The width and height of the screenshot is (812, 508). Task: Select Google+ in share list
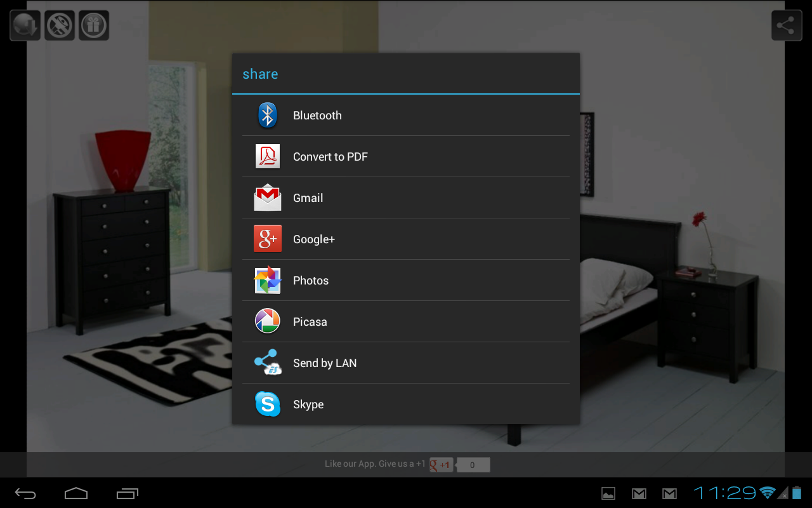[x=406, y=239]
